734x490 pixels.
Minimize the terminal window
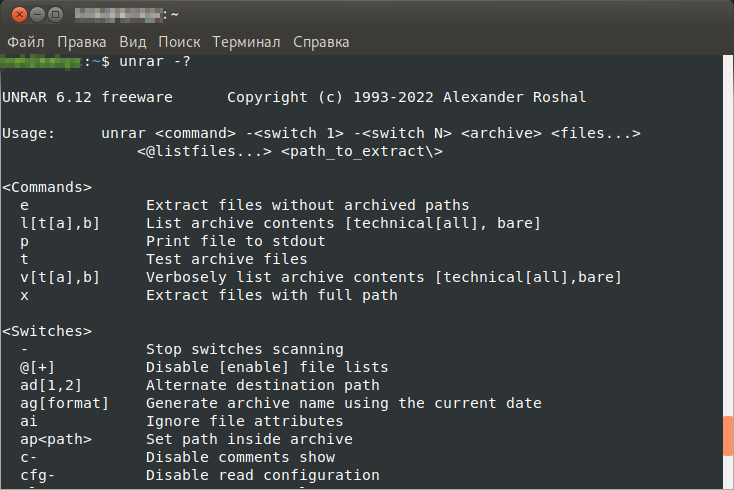pos(37,15)
